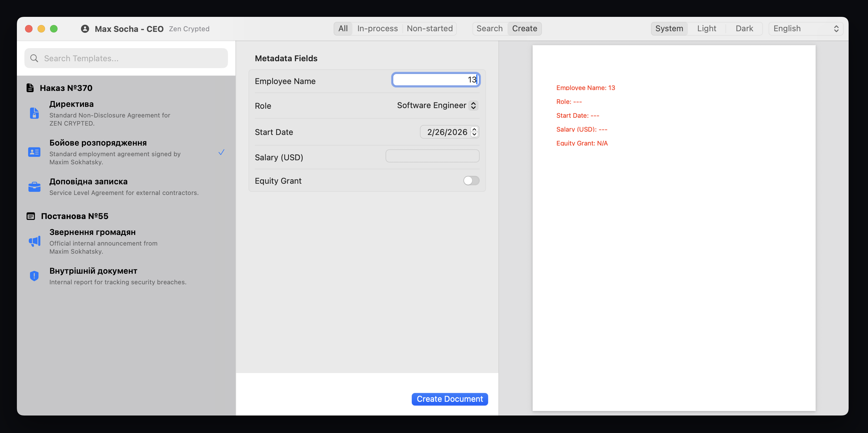Click the user profile avatar icon
Viewport: 868px width, 433px height.
coord(85,29)
